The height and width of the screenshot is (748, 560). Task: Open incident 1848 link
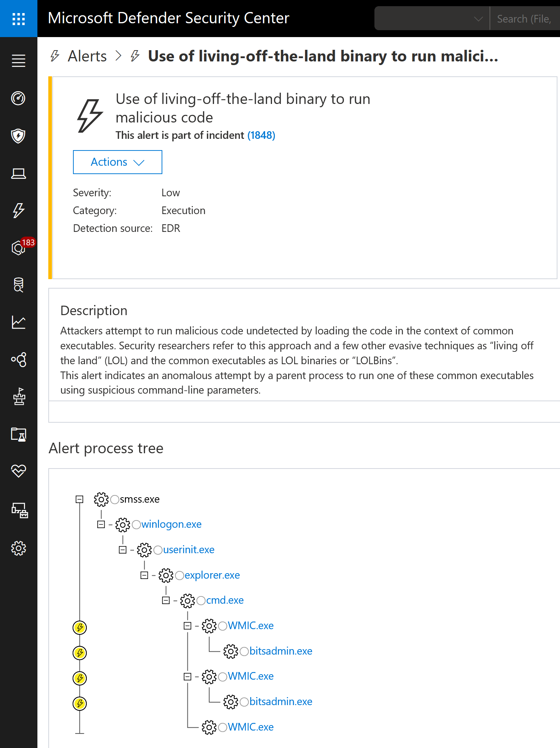pyautogui.click(x=261, y=135)
